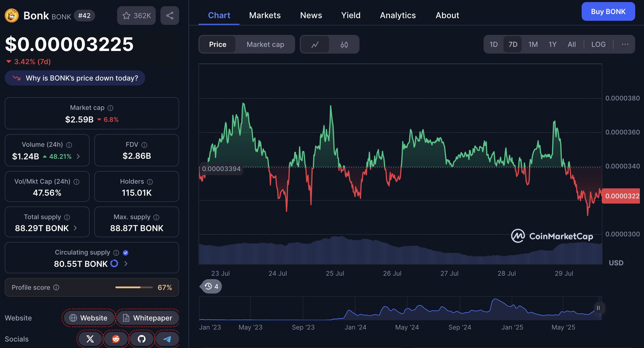Open the more chart options ellipsis
Screen dimensions: 644x348
(625, 45)
